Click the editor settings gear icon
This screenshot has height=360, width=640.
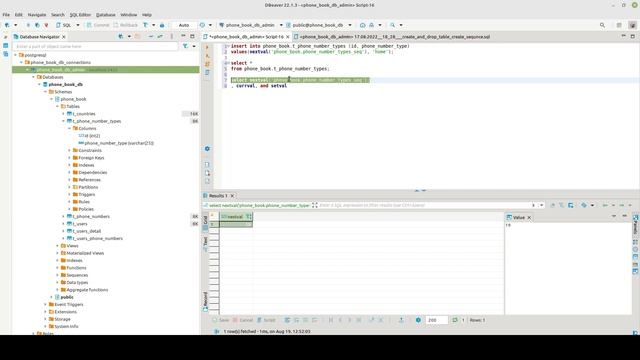point(207,149)
